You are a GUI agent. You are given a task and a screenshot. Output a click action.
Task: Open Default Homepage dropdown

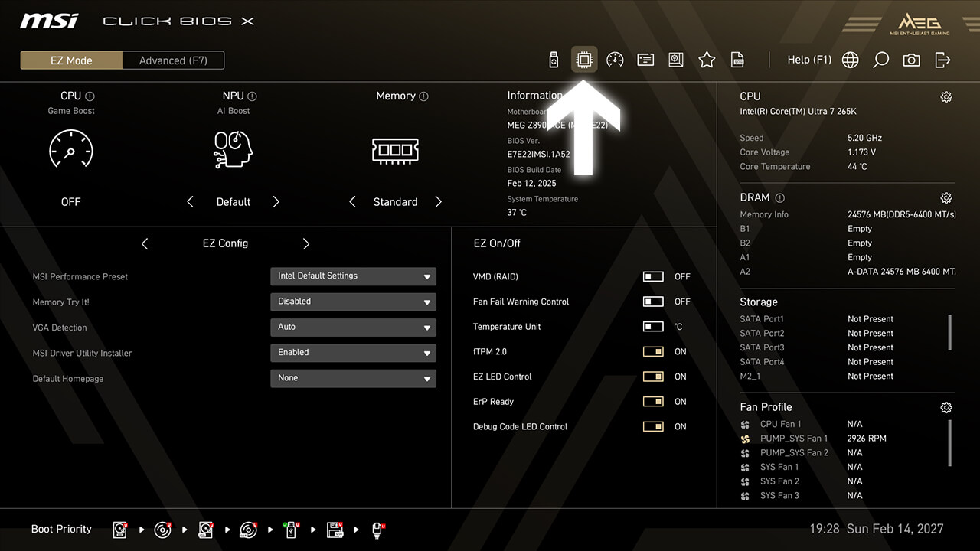coord(353,378)
